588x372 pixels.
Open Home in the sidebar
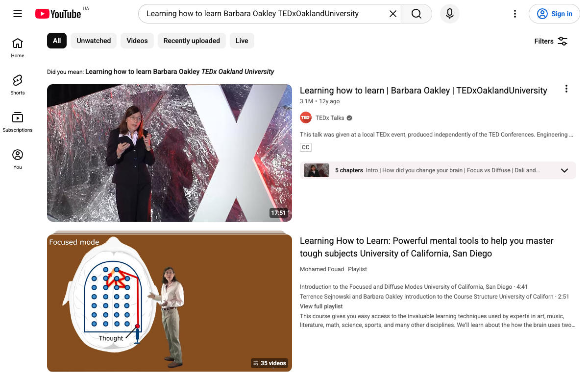coord(18,48)
